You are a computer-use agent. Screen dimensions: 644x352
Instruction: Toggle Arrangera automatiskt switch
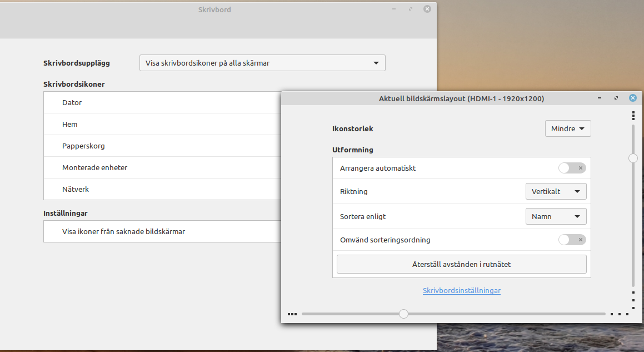tap(572, 168)
